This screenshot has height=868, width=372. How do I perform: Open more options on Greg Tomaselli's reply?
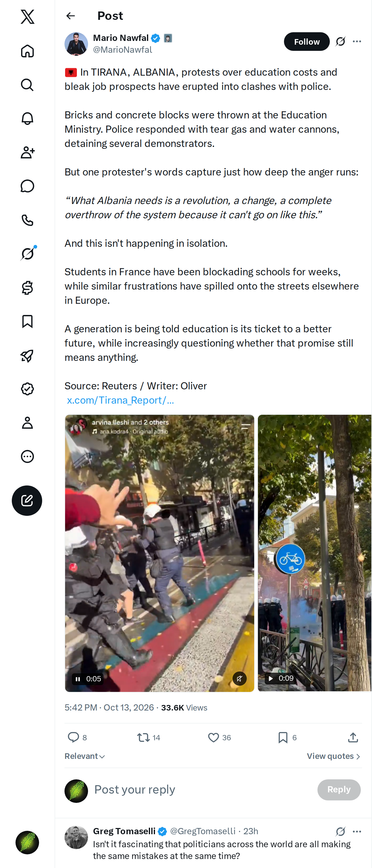pyautogui.click(x=357, y=831)
